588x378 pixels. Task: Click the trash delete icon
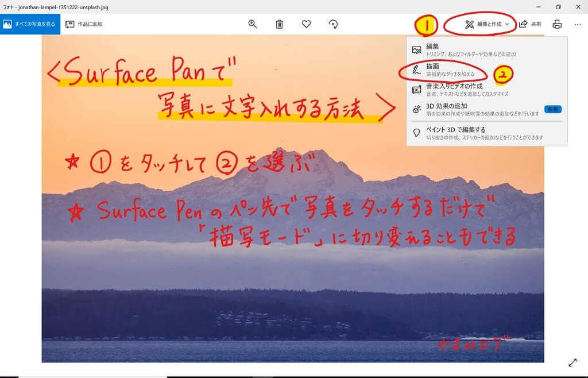click(x=280, y=24)
